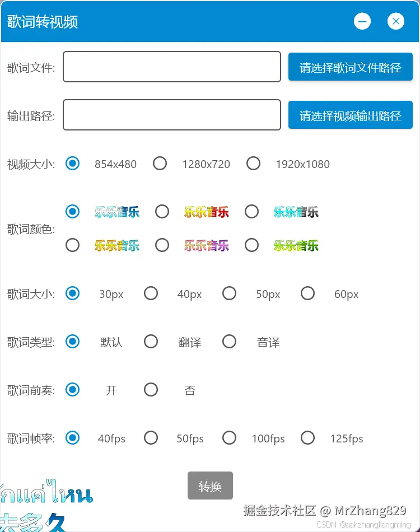Screen dimensions: 420x532
Task: Disable lyric intro by selecting 否
Action: click(x=151, y=390)
